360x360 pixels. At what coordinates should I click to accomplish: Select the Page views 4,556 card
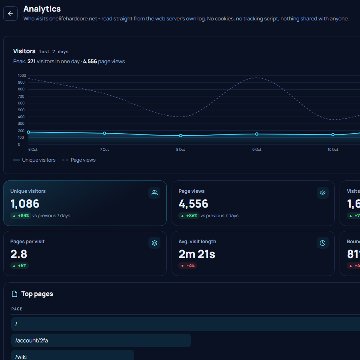point(253,203)
